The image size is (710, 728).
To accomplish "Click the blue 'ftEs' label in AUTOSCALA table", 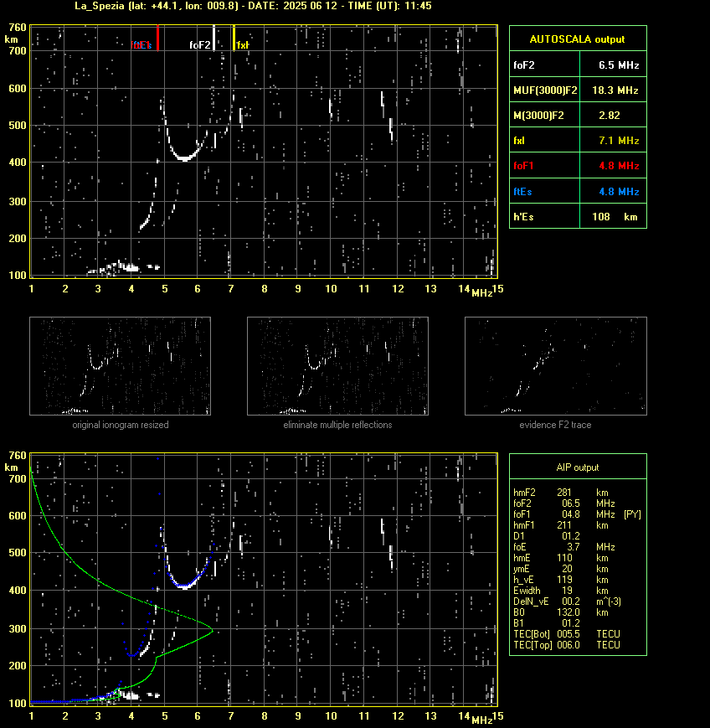I will pyautogui.click(x=522, y=191).
